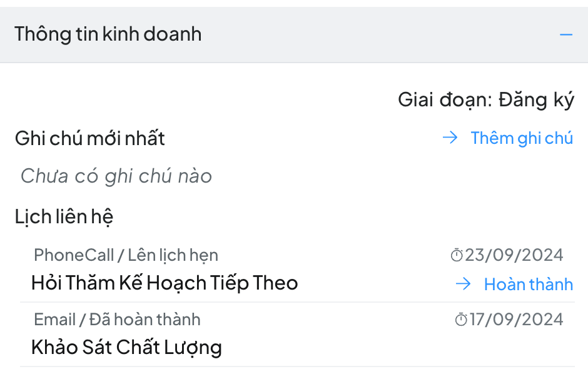Viewport: 588px width, 369px height.
Task: Click the clock icon next to 23/09/2024
Action: [x=457, y=255]
